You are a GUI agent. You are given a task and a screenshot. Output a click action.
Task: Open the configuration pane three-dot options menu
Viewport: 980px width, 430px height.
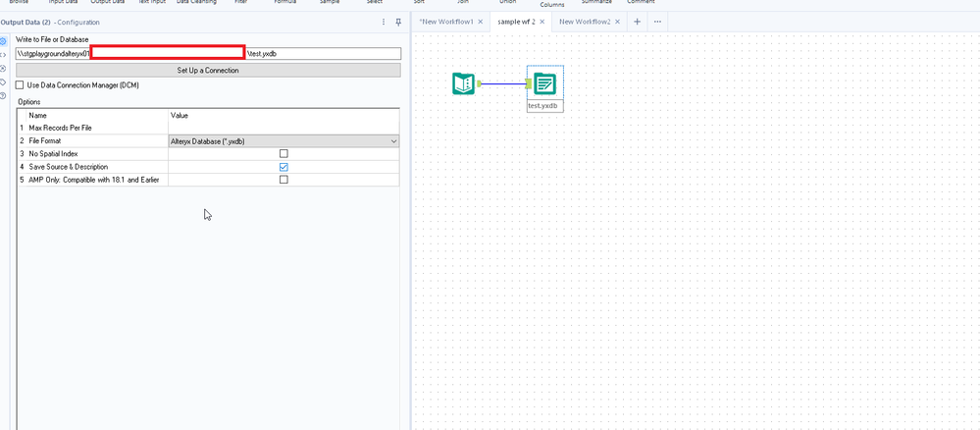[384, 22]
